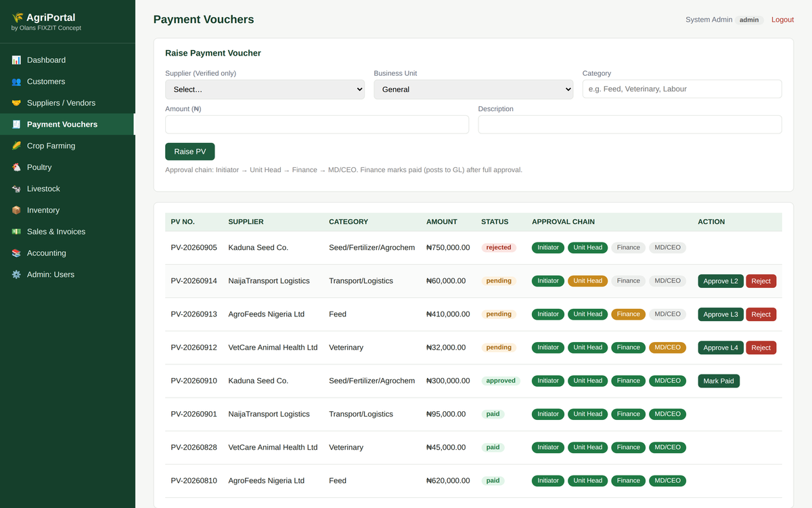Click the approved status badge

(501, 381)
